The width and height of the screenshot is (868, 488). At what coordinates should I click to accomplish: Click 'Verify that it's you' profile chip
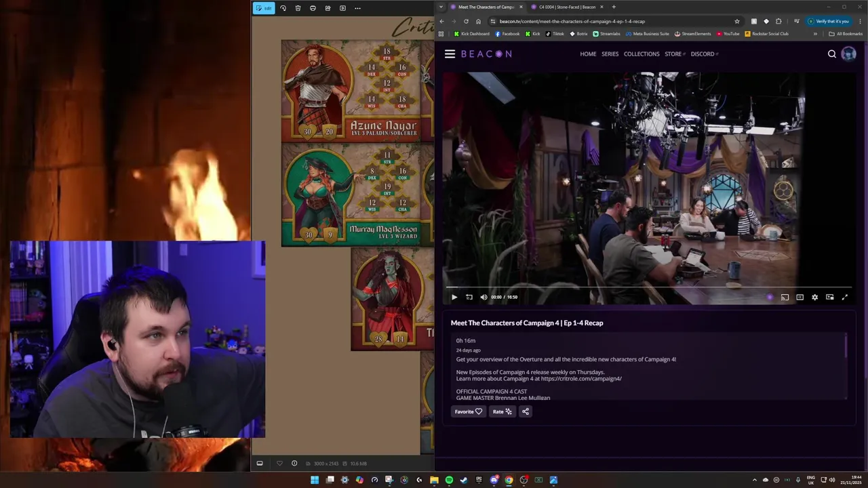[x=829, y=21]
